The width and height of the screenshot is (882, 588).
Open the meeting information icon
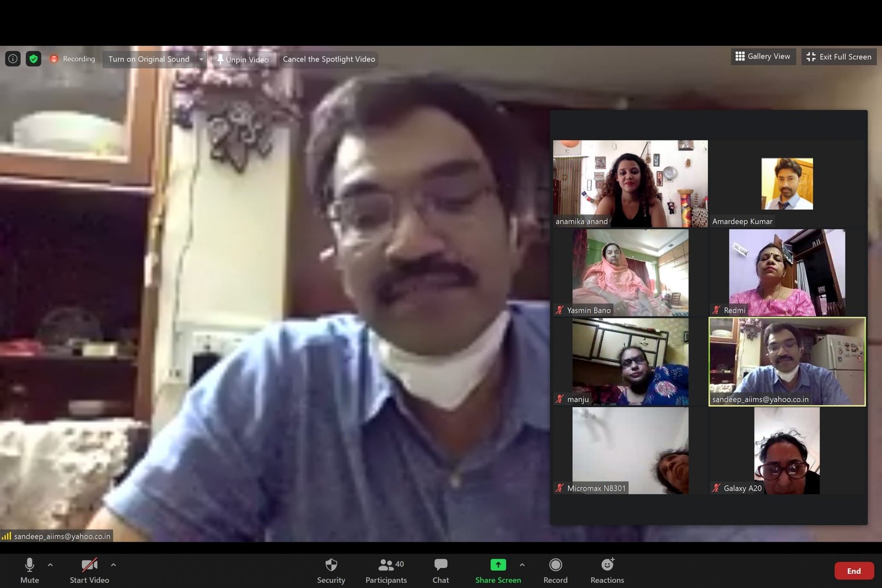pyautogui.click(x=13, y=58)
